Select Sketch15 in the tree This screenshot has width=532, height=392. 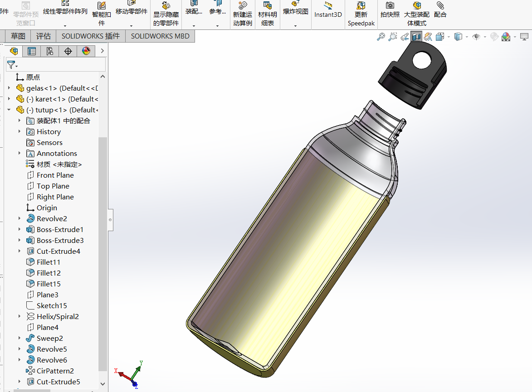tap(47, 305)
